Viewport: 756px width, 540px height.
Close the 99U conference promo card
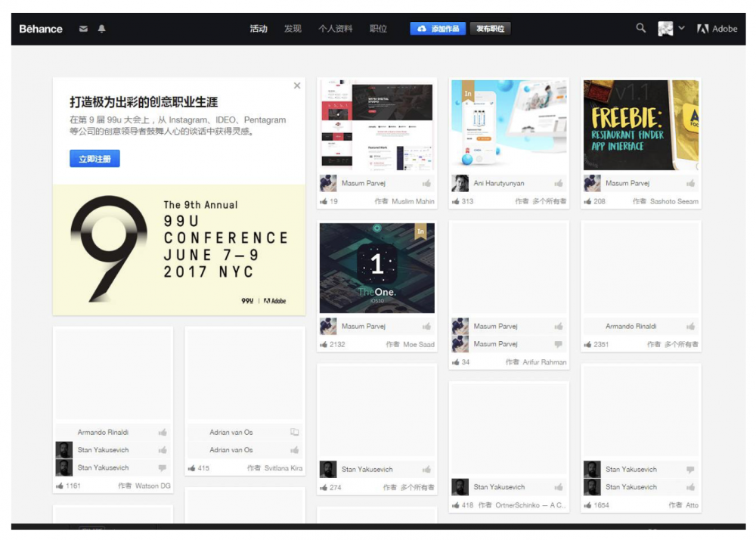(x=297, y=85)
